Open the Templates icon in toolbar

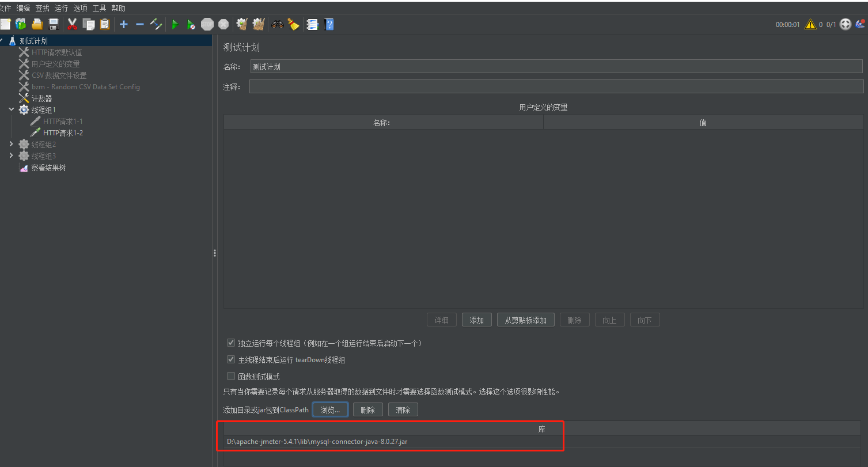[21, 24]
